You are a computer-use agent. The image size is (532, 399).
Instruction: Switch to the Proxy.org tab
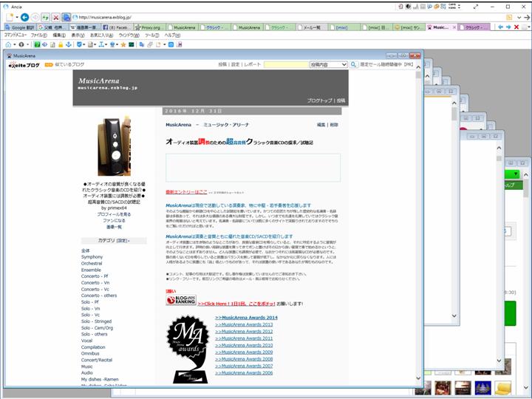click(x=149, y=27)
